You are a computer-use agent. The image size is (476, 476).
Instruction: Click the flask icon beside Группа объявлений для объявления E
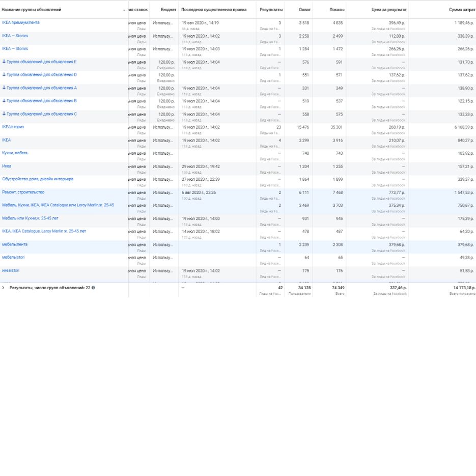[4, 62]
